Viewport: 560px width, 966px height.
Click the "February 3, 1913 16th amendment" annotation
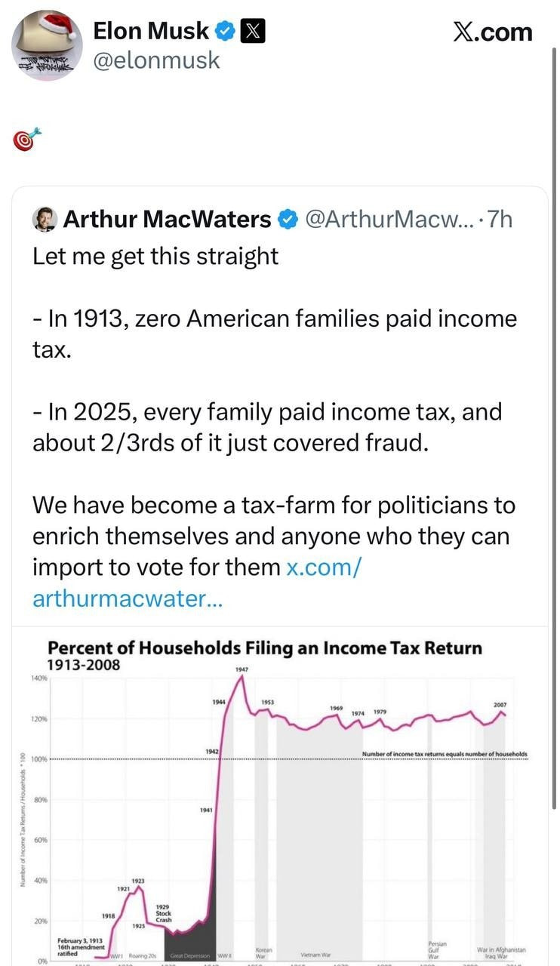point(79,946)
